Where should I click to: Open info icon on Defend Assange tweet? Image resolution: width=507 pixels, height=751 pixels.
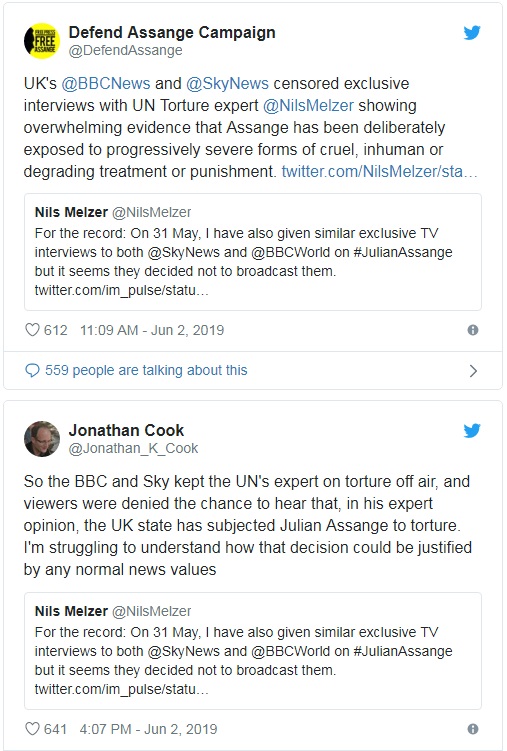click(x=473, y=330)
